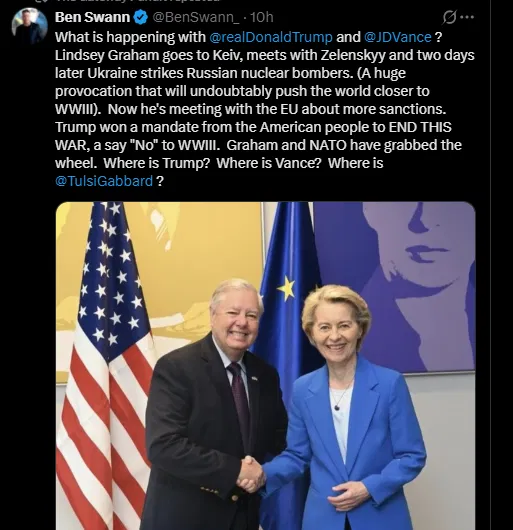Click the blue verified badge
Image resolution: width=513 pixels, height=530 pixels.
tap(141, 17)
